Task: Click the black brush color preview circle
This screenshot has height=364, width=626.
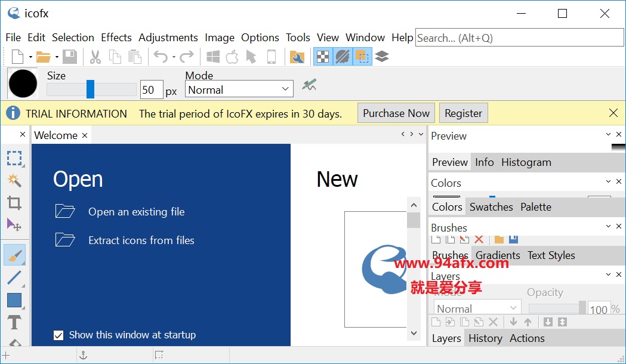Action: pyautogui.click(x=23, y=84)
